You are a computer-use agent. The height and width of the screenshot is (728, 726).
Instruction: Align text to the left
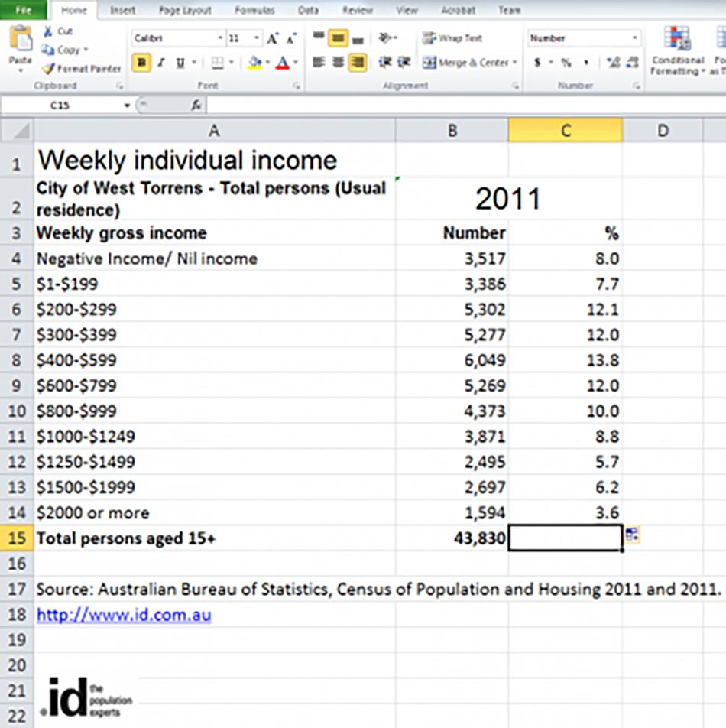pos(318,62)
